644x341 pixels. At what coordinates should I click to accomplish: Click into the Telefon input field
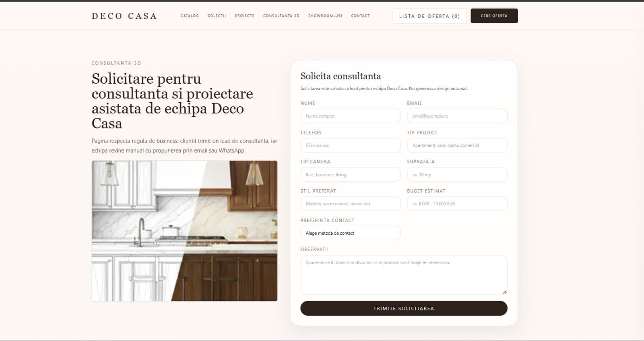click(351, 145)
